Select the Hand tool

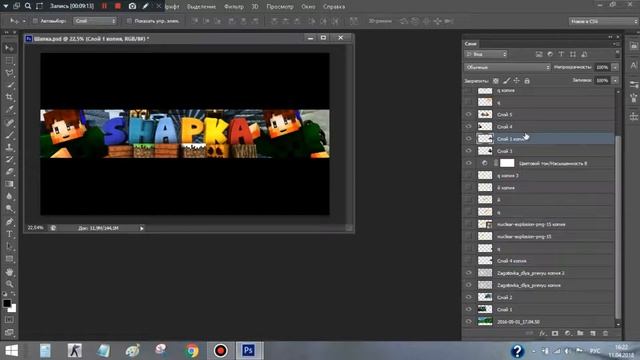click(9, 272)
